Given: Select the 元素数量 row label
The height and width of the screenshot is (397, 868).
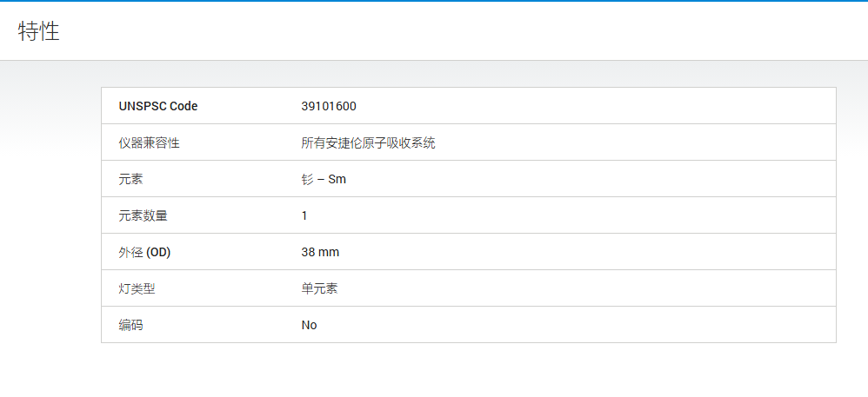Looking at the screenshot, I should 143,216.
